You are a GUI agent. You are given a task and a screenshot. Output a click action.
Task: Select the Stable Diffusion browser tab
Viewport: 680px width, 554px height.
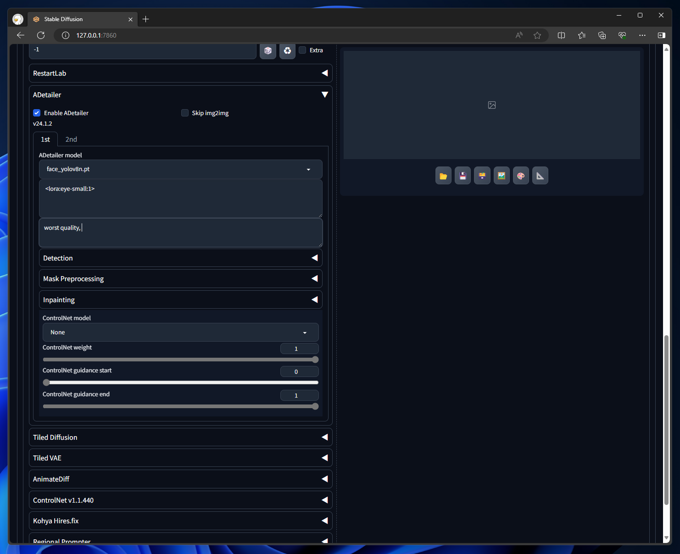(82, 19)
